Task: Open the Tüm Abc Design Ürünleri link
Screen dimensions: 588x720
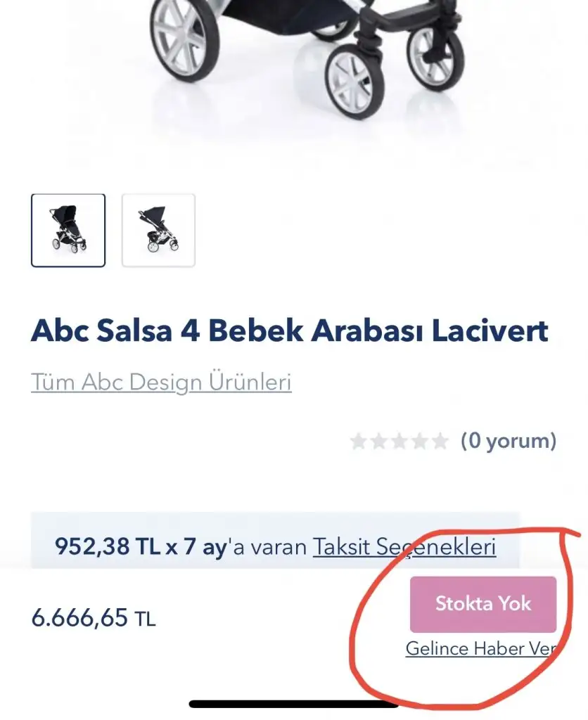Action: point(161,382)
